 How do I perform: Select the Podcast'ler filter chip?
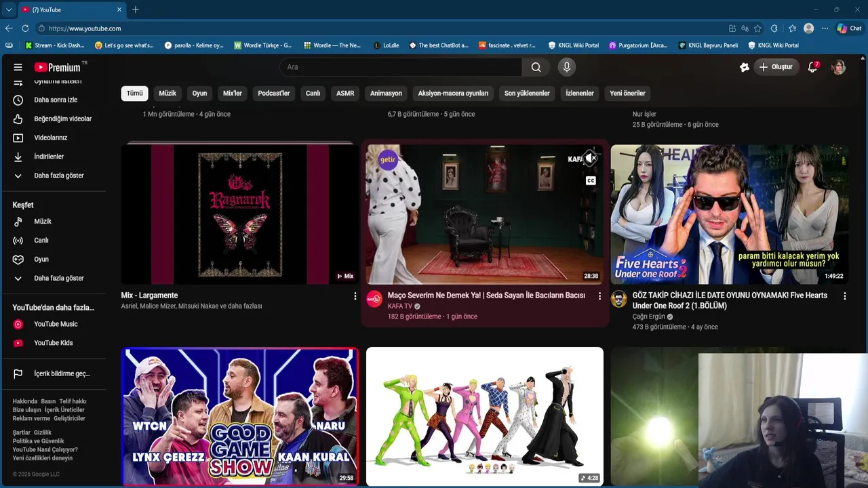click(274, 94)
